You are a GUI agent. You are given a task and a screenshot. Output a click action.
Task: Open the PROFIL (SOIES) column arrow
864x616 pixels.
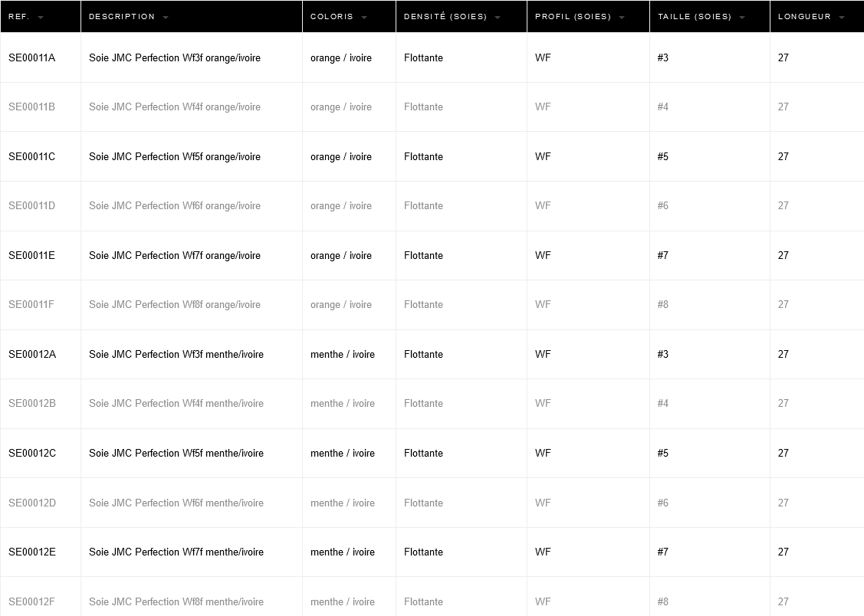pyautogui.click(x=621, y=17)
